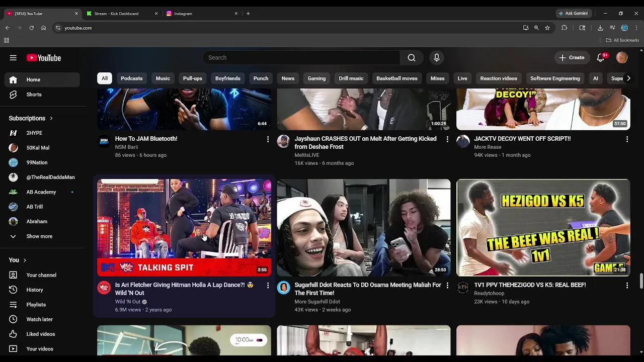Select the All filter chip

[x=104, y=78]
